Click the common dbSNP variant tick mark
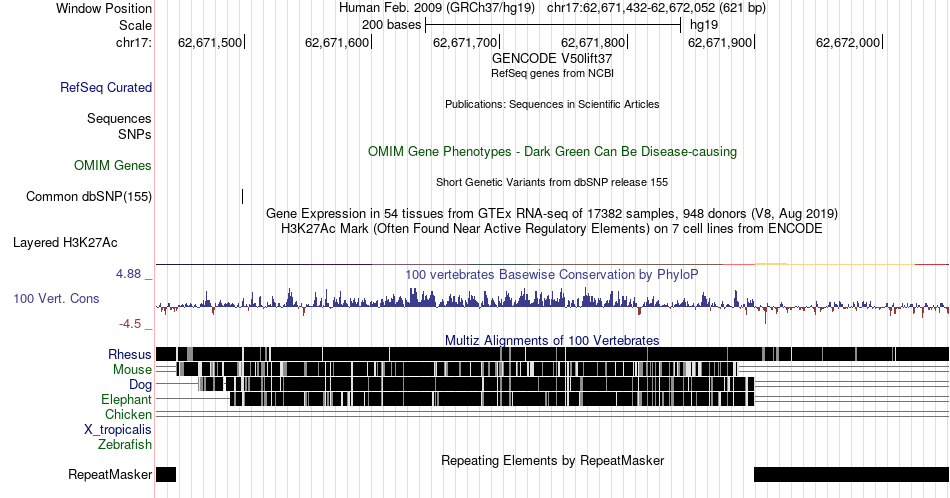Viewport: 950px width, 498px height. click(242, 196)
